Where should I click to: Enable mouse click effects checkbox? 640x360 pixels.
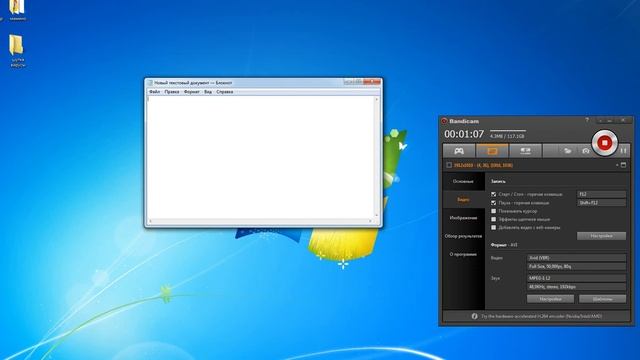pos(493,219)
